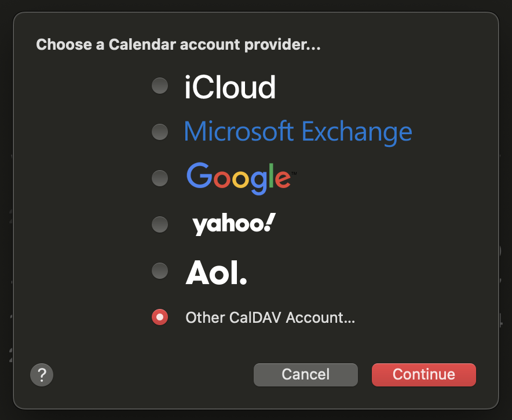Click the multicolored Google logo
This screenshot has height=420, width=512.
pos(242,178)
